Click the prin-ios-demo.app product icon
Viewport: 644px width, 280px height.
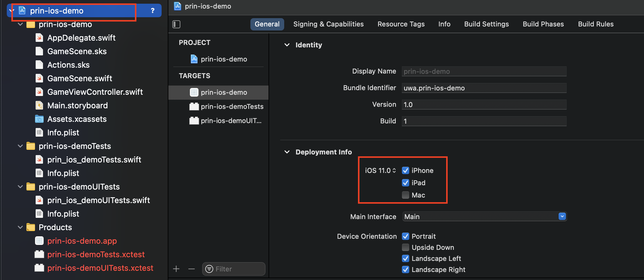click(x=39, y=241)
